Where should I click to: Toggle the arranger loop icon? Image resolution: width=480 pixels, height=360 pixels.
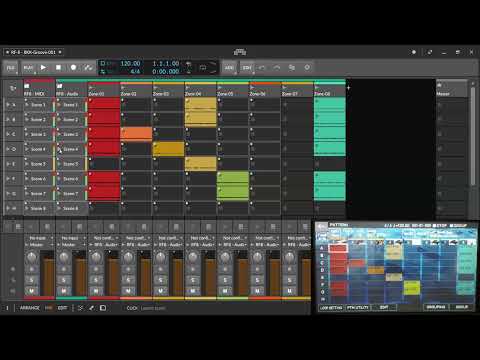click(203, 67)
